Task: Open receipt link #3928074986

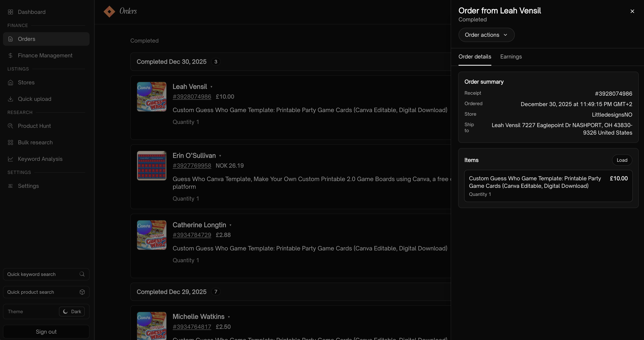Action: pos(191,97)
